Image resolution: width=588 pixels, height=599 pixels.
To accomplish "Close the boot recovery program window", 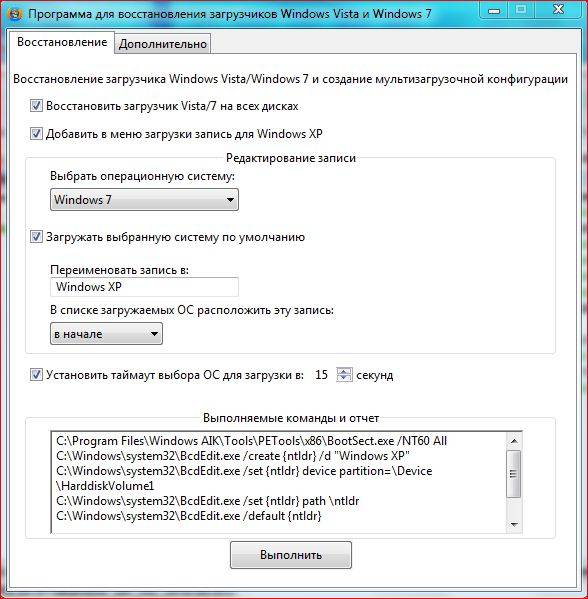I will pyautogui.click(x=558, y=10).
